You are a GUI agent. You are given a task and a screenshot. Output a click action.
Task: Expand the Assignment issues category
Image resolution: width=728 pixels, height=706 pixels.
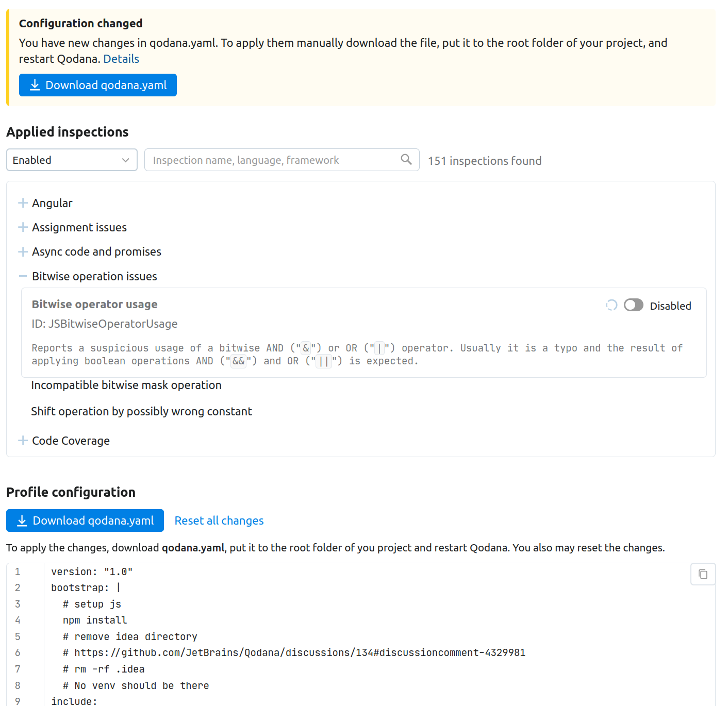tap(79, 227)
